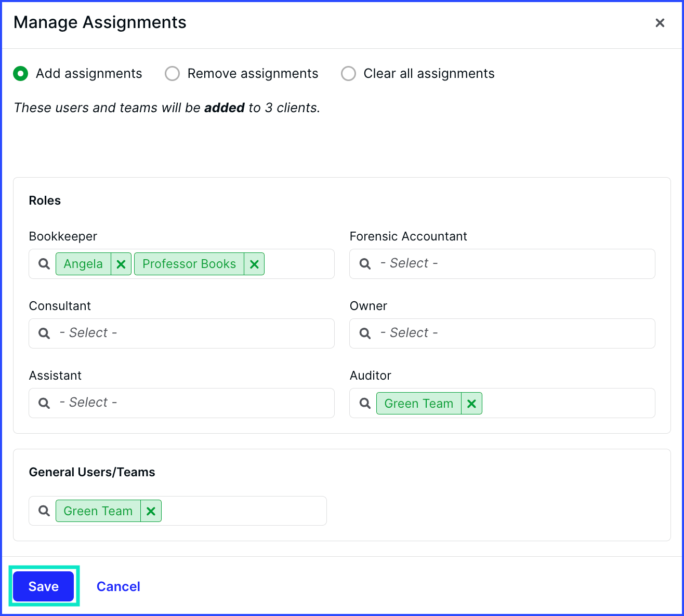Screen dimensions: 684x616
Task: Open the Owner select dropdown
Action: click(x=502, y=333)
